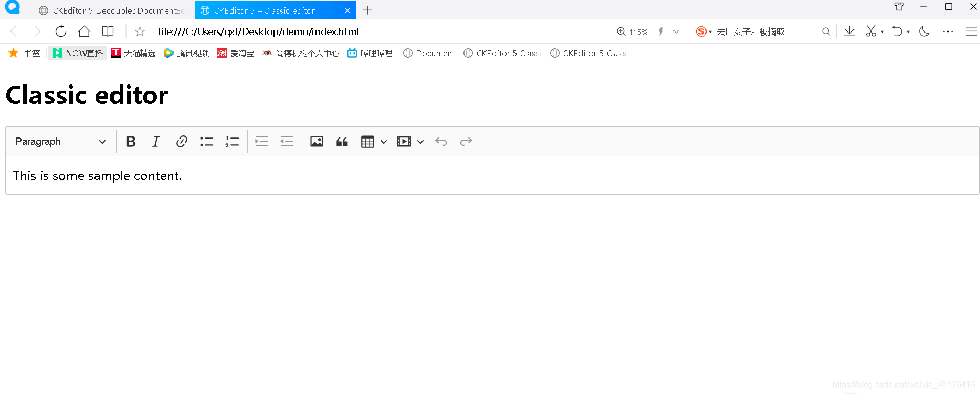Open the last CKEditor 5 Class bookmark

(x=588, y=53)
